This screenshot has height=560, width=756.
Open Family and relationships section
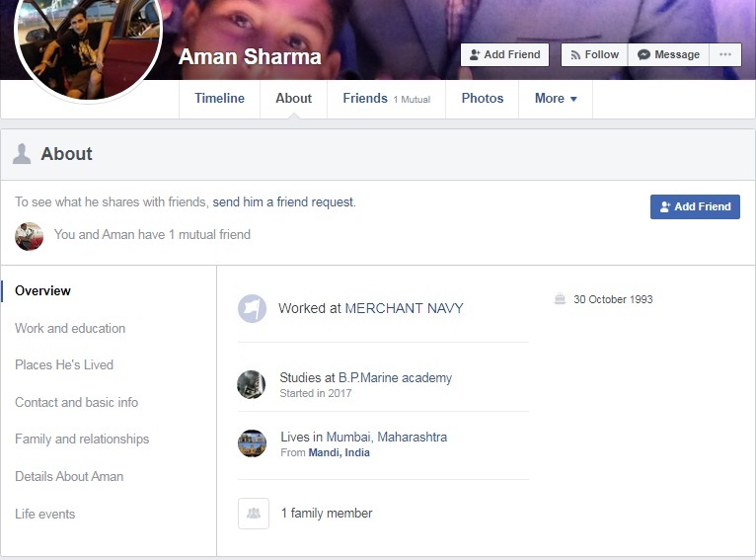82,439
